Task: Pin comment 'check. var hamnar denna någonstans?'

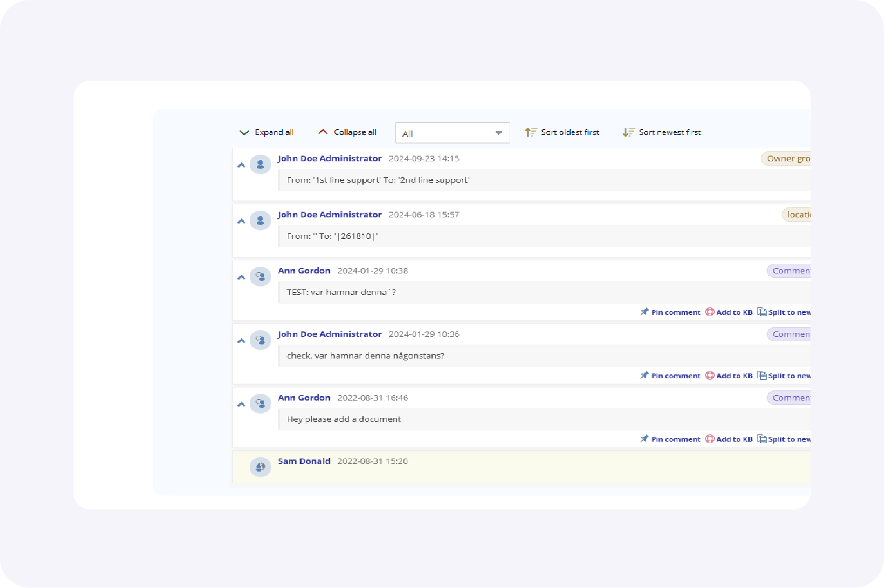Action: 670,375
